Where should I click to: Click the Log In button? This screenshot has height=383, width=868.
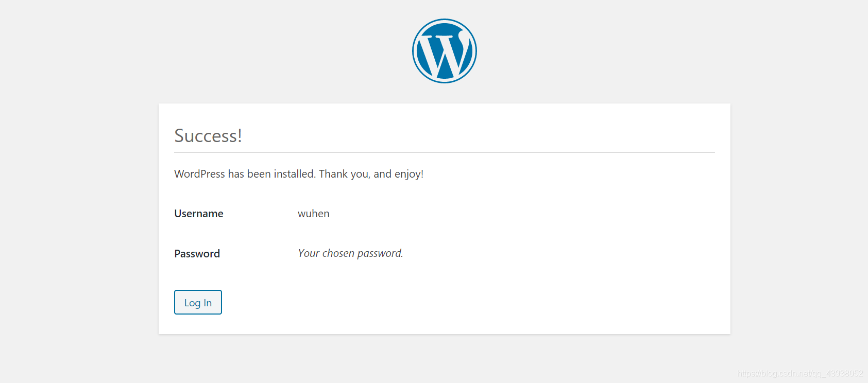pos(198,302)
